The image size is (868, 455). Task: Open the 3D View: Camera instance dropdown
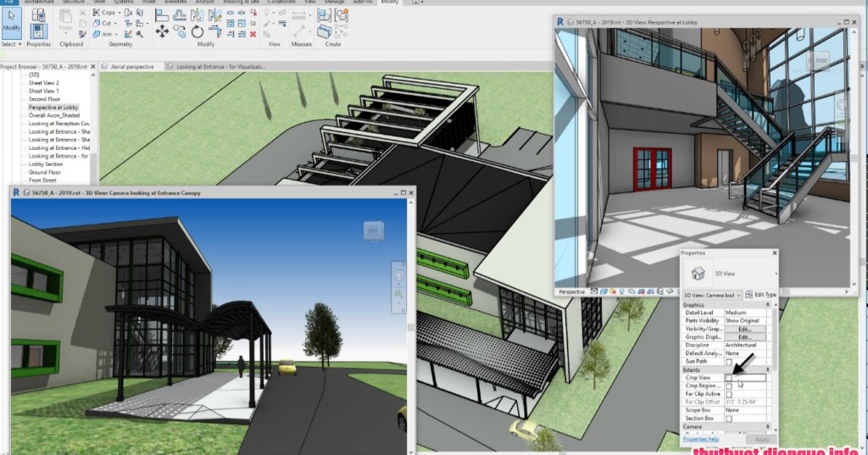pos(712,295)
